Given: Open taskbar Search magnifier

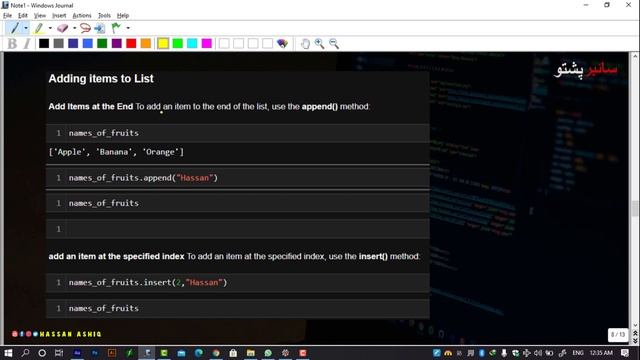Looking at the screenshot, I should (25, 353).
